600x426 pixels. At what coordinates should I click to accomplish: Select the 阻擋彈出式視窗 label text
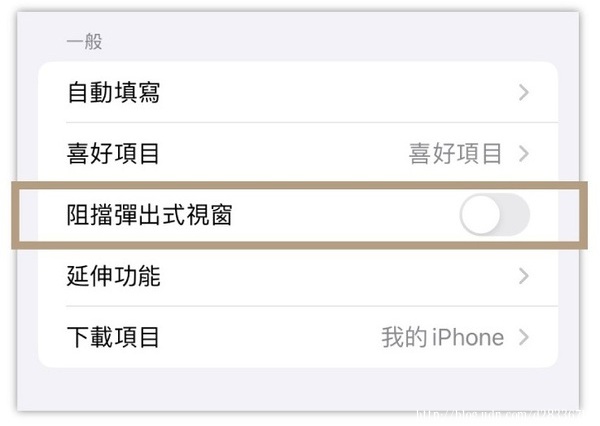pos(150,215)
